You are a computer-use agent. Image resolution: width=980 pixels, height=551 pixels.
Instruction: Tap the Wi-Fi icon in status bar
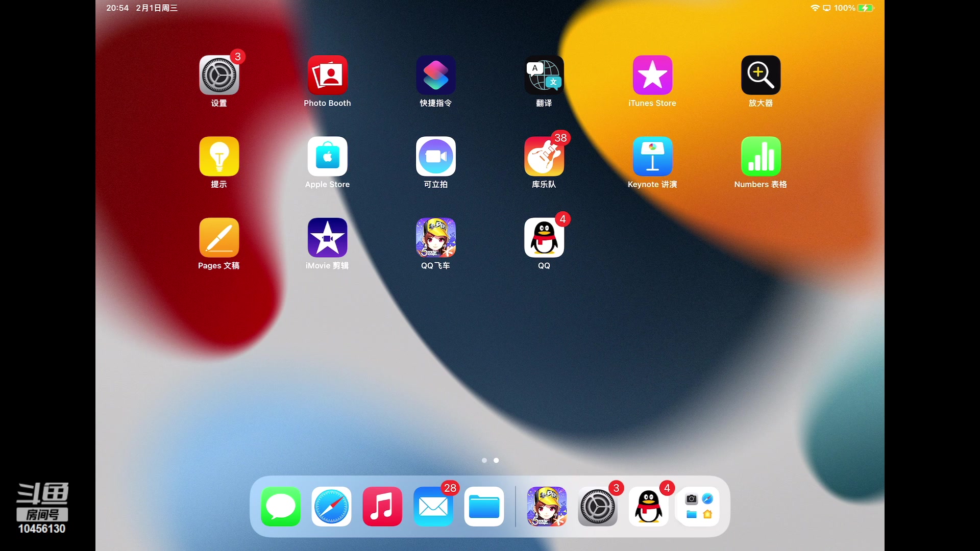(x=815, y=8)
